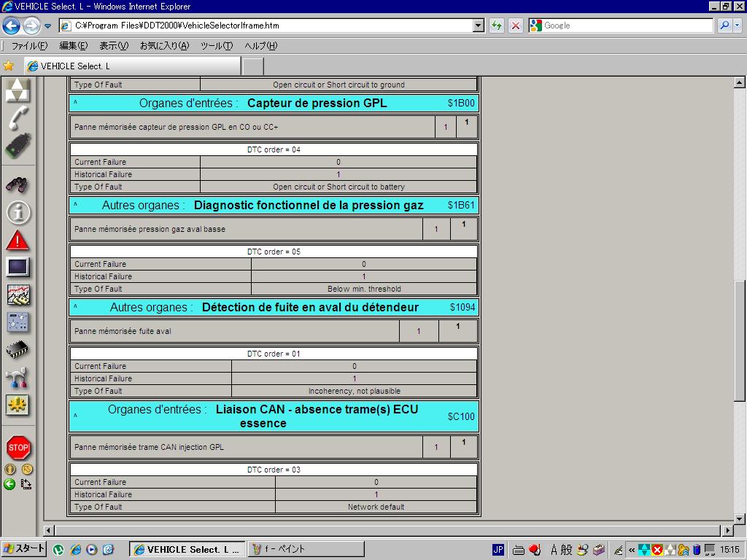Open the address bar dropdown arrow
This screenshot has height=560, width=747.
pos(479,26)
